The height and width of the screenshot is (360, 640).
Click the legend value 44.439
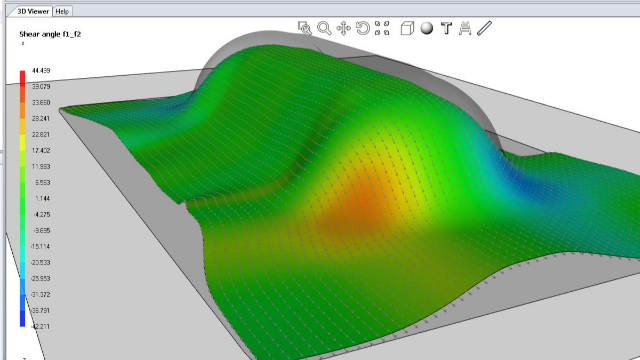(x=41, y=71)
